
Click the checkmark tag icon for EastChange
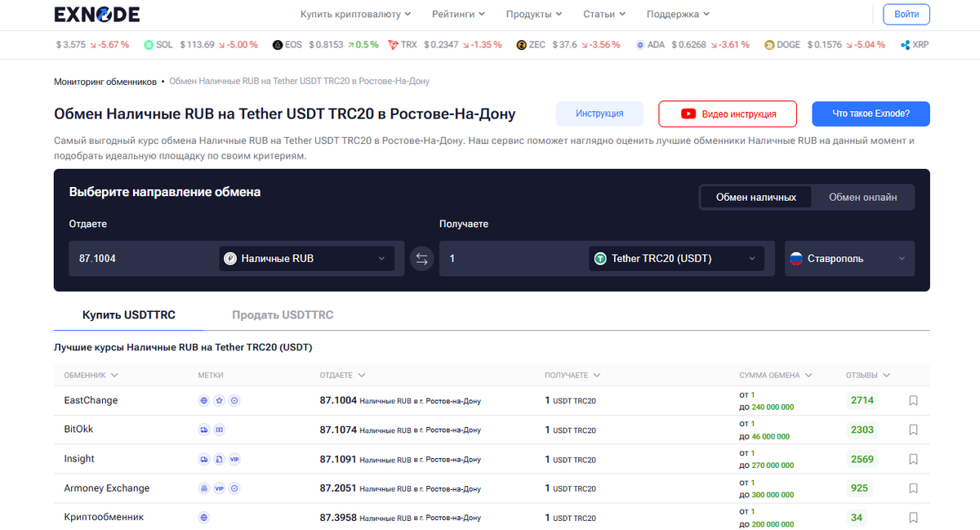pos(234,401)
